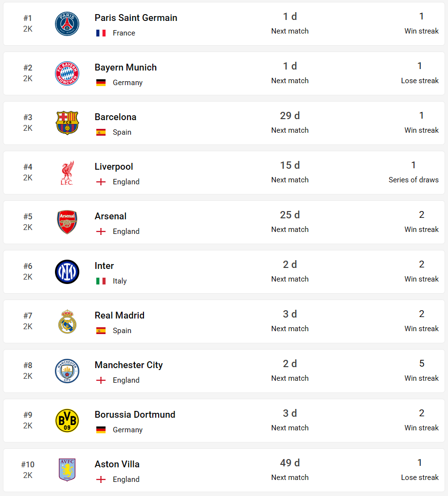The image size is (448, 496).
Task: Click the Bayern Munich club logo
Action: [67, 73]
